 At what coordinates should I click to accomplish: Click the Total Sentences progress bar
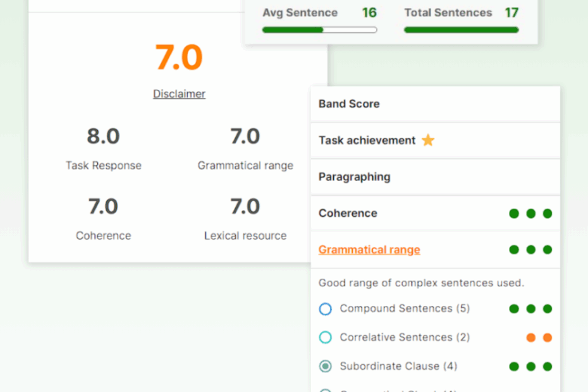click(462, 30)
